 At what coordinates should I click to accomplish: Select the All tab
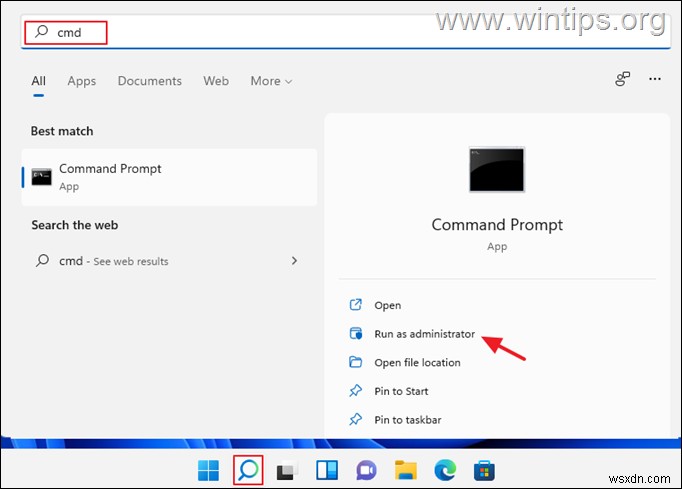tap(38, 81)
